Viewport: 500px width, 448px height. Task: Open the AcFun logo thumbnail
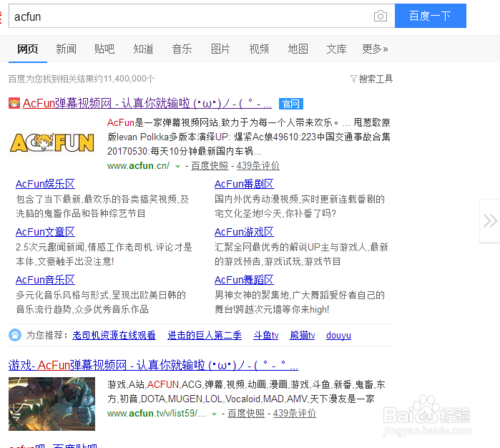coord(52,142)
